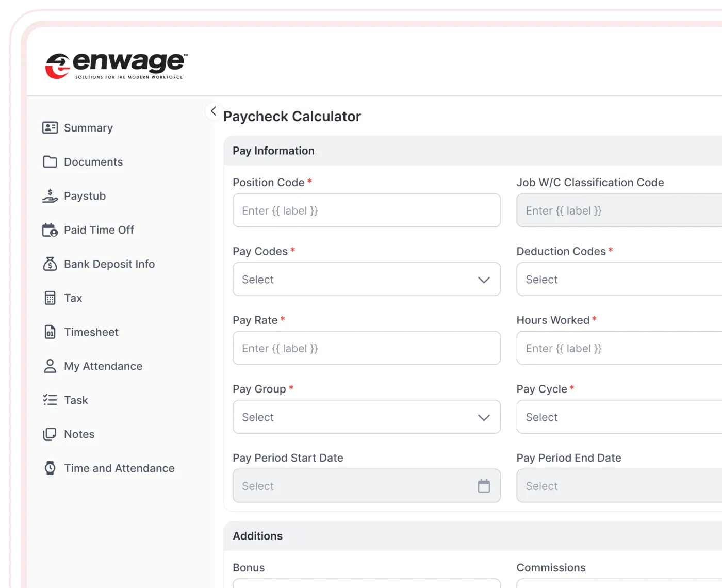Select the My Attendance person icon
The image size is (722, 588).
click(x=50, y=366)
